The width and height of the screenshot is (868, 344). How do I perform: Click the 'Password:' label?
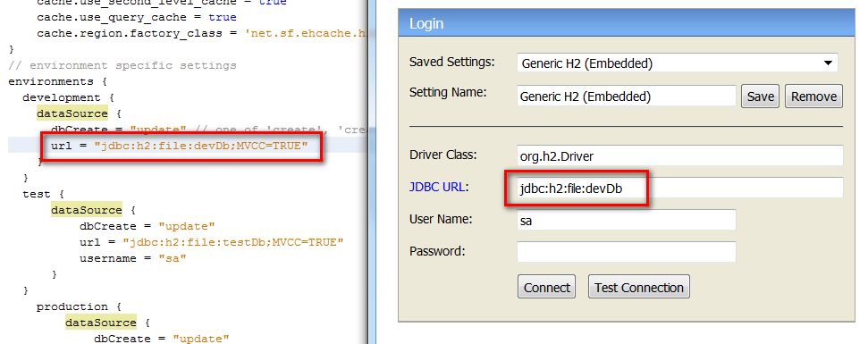[x=437, y=251]
